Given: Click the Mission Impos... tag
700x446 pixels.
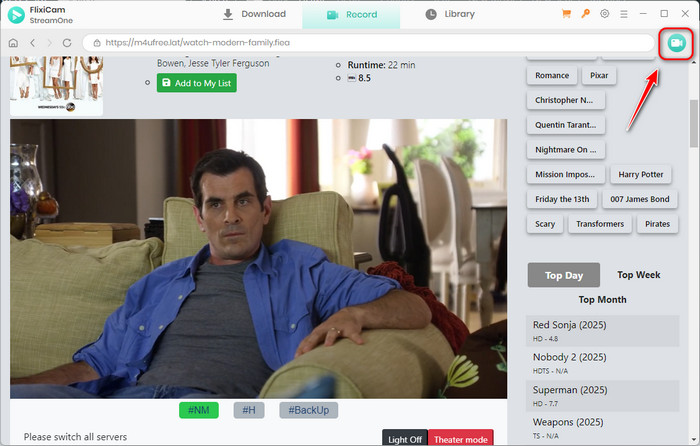Looking at the screenshot, I should click(x=566, y=175).
